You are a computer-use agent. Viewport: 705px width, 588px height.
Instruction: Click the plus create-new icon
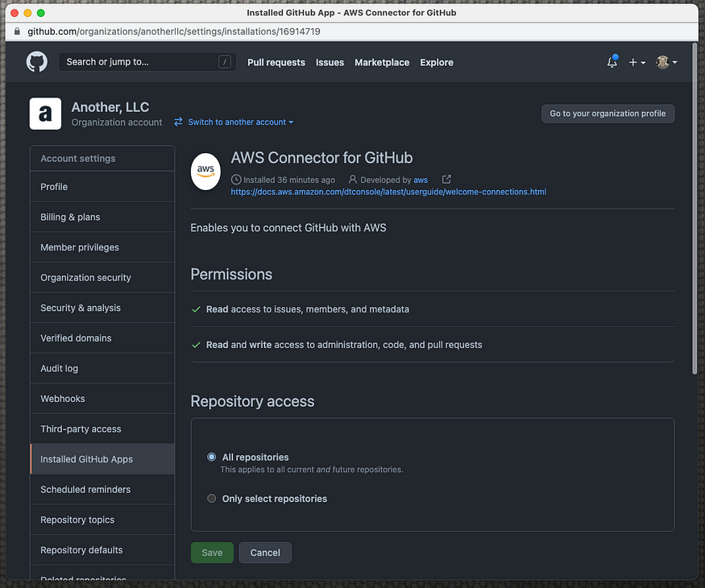tap(637, 62)
